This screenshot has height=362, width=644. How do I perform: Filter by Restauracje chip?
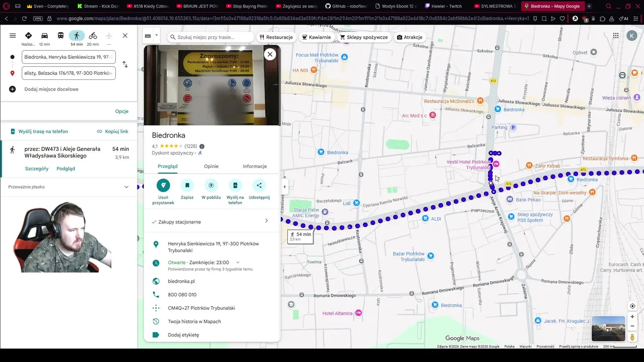click(276, 37)
